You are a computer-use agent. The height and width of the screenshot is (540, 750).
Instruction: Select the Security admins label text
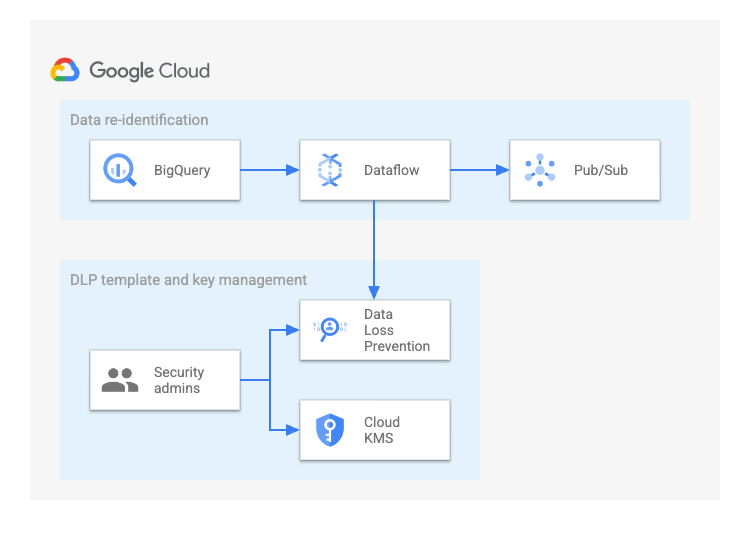click(x=179, y=380)
